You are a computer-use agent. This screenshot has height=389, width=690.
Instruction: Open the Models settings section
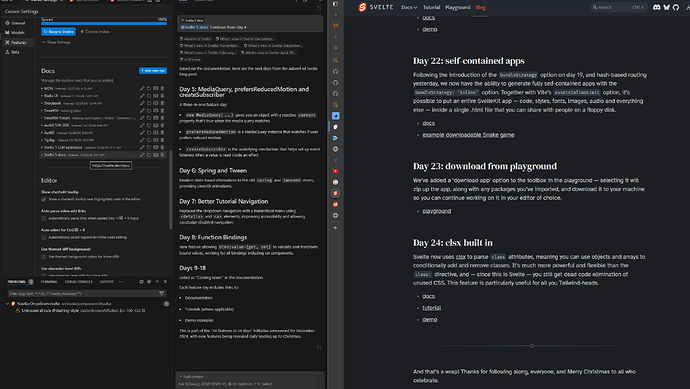coord(18,33)
